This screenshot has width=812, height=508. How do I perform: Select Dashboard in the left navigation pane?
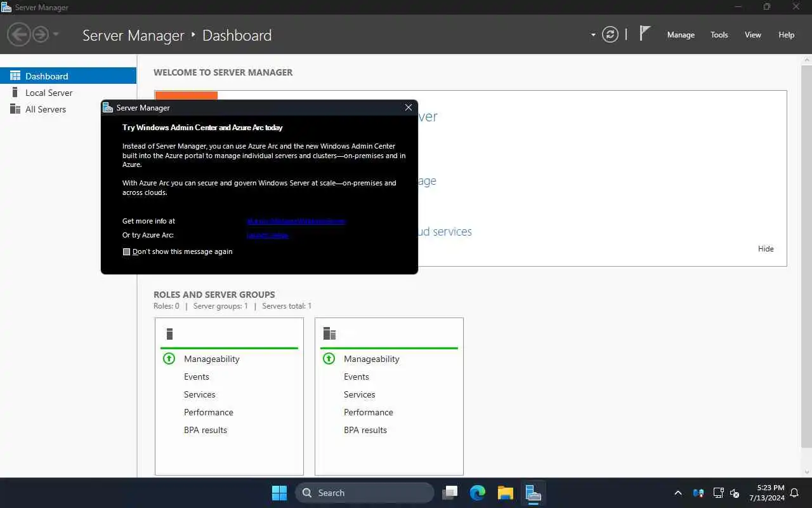68,76
